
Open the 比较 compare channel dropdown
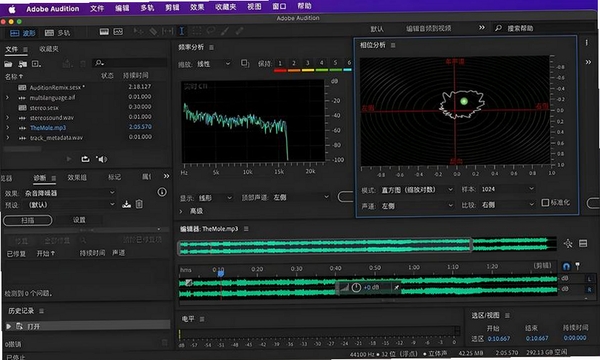(x=507, y=205)
